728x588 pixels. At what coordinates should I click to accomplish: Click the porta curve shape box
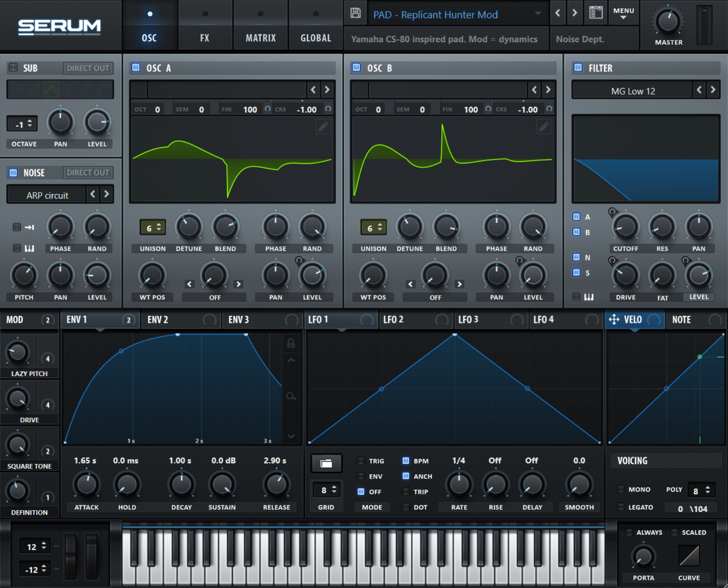[x=689, y=556]
